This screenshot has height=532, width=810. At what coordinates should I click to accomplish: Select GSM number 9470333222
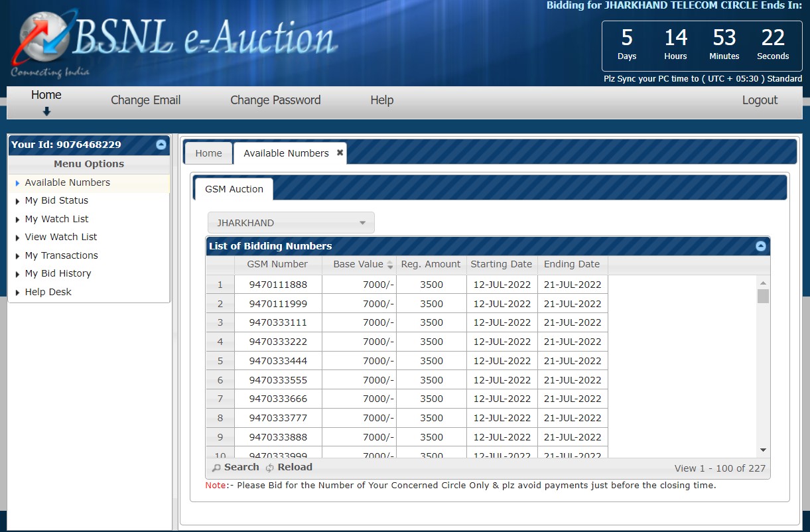click(x=278, y=342)
